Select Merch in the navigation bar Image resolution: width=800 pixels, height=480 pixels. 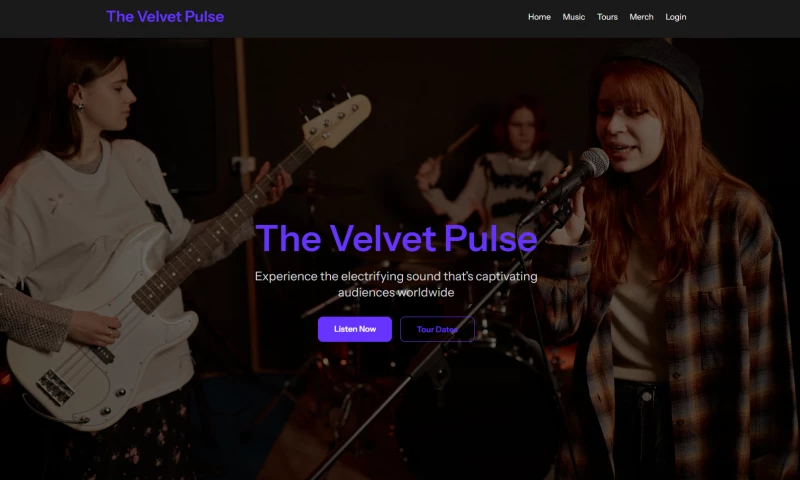click(x=641, y=17)
